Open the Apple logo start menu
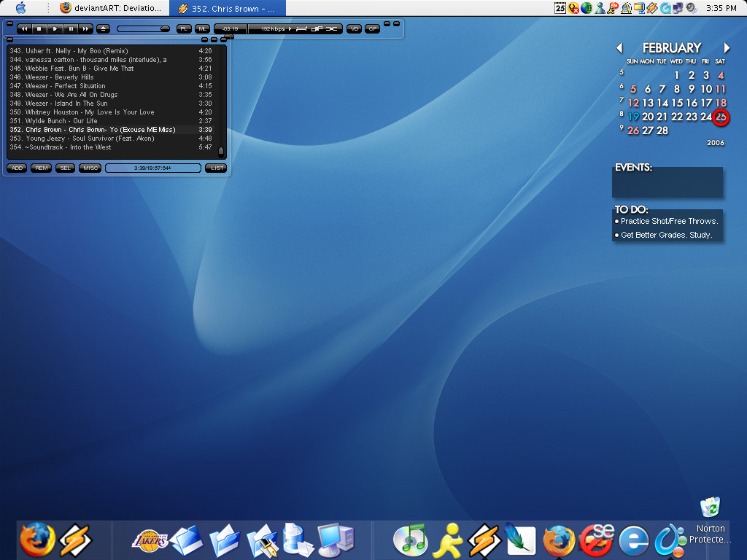 tap(20, 8)
